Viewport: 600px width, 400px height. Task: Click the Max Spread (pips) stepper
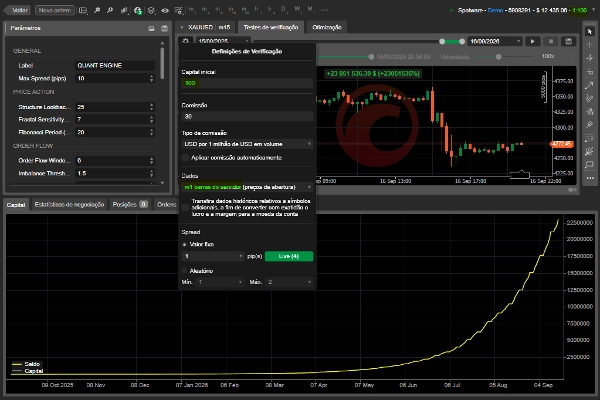click(152, 78)
